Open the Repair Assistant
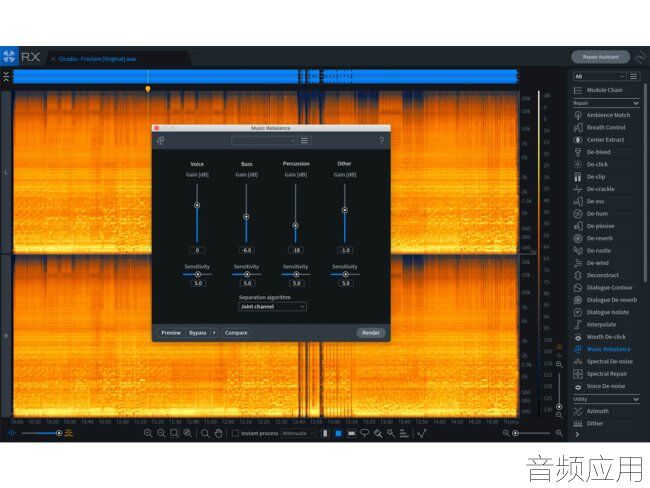The width and height of the screenshot is (650, 488). click(600, 57)
